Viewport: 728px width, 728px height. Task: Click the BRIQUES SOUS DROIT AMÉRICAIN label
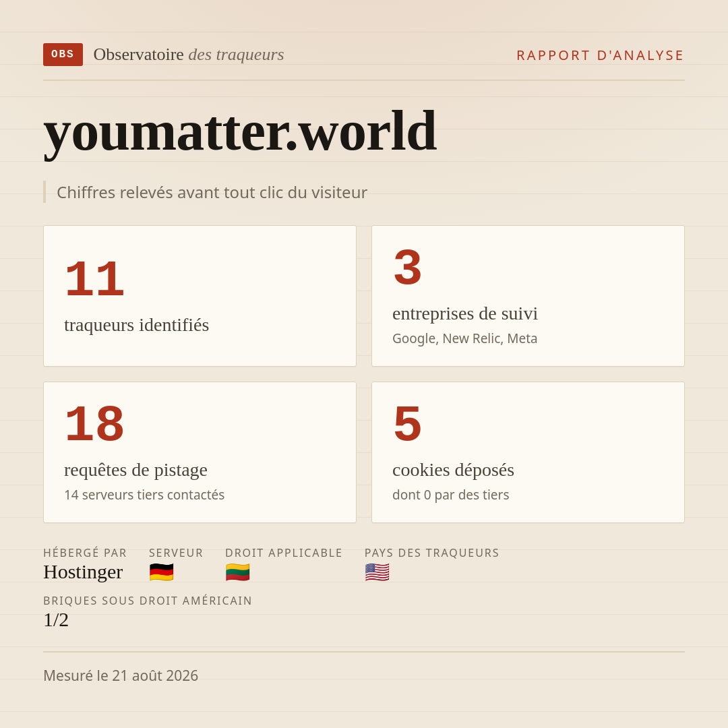coord(148,601)
